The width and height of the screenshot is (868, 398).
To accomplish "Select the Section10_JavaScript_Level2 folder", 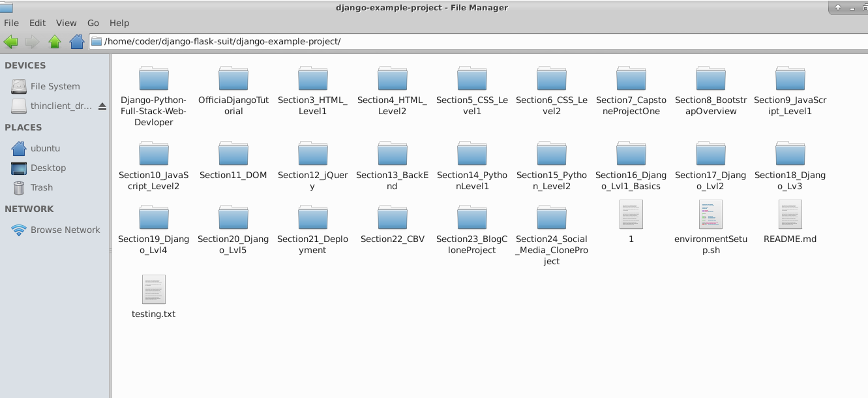I will click(x=154, y=166).
